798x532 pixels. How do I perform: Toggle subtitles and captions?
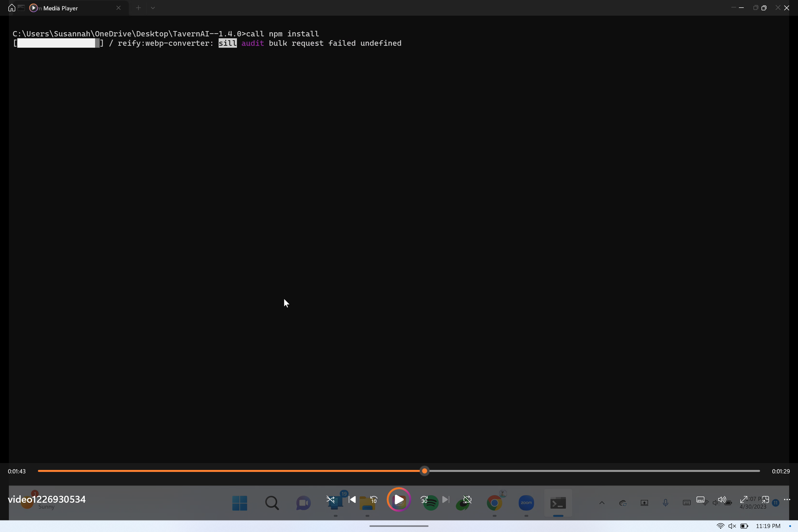(700, 499)
